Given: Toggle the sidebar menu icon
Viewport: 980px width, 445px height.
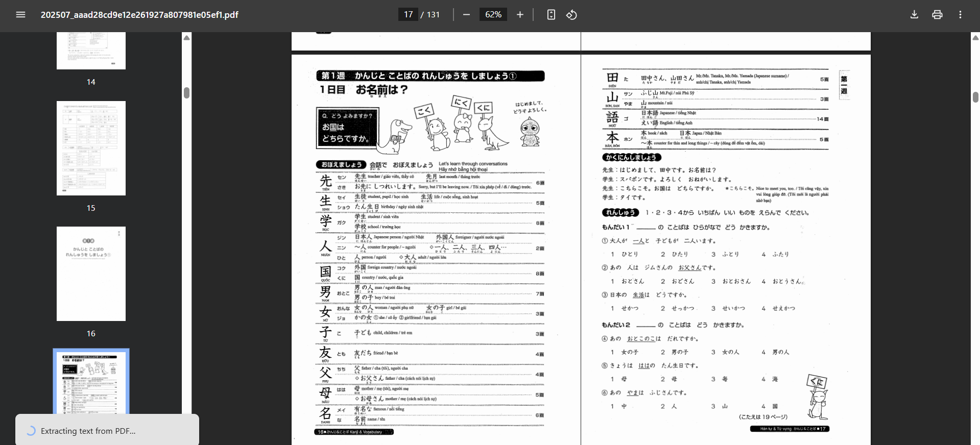Looking at the screenshot, I should (x=20, y=15).
